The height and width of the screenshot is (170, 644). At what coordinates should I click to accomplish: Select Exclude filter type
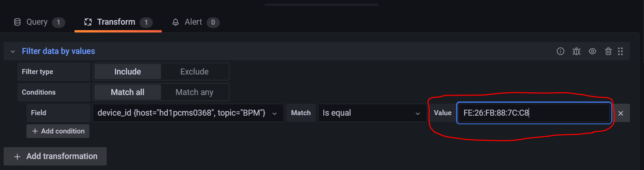coord(194,72)
